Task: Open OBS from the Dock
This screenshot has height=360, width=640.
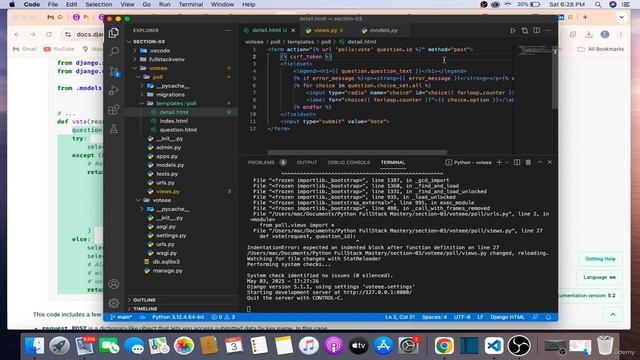Action: tap(519, 346)
